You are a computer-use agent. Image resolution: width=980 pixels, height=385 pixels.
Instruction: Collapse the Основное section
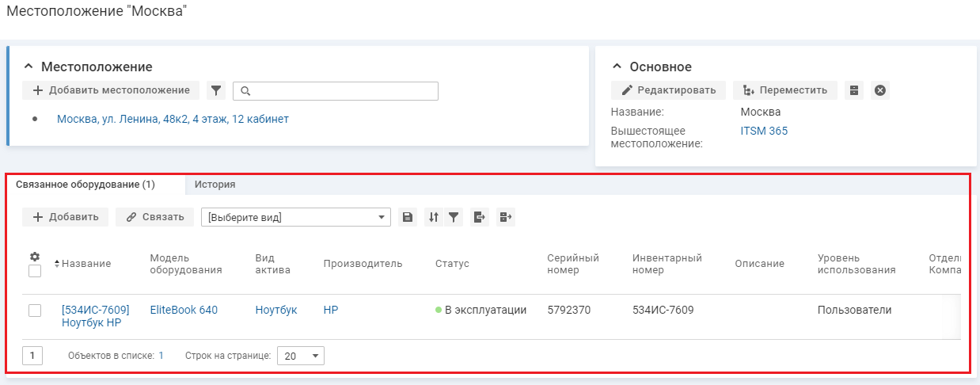[618, 67]
